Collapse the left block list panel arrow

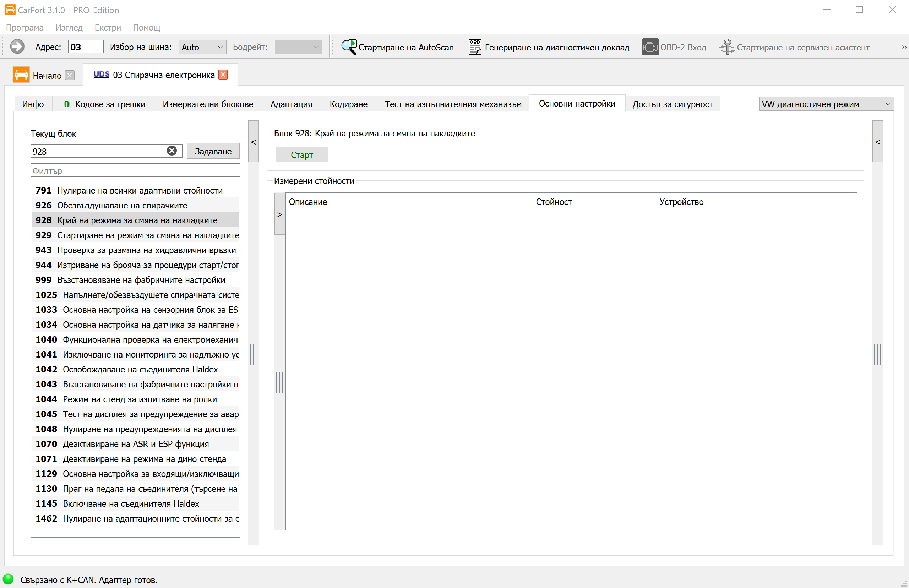point(254,142)
